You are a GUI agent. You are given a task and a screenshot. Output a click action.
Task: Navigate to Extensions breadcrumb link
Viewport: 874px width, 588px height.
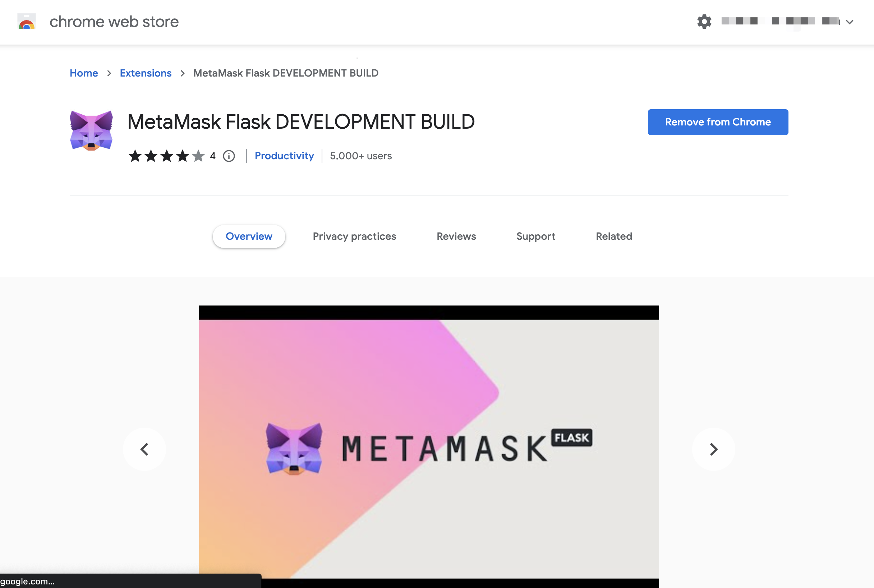(146, 73)
